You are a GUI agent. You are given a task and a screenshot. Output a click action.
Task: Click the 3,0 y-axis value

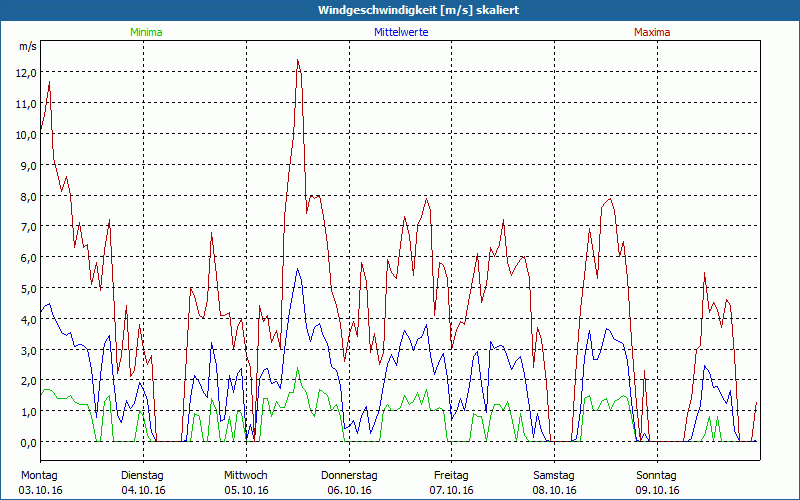tap(29, 351)
